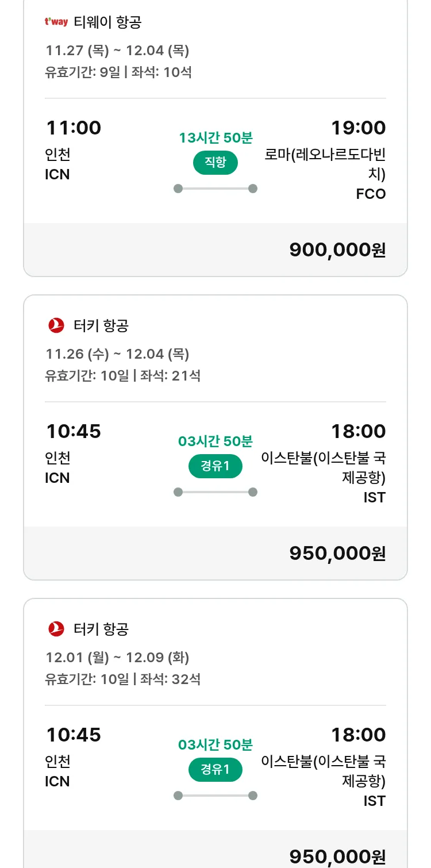Viewport: 431px width, 868px height.
Task: Click date range 11.26 (수) ~ 12.04 (목)
Action: click(117, 354)
